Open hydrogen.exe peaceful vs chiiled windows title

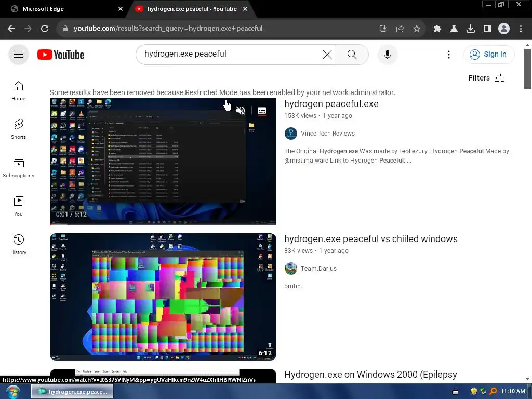(371, 239)
